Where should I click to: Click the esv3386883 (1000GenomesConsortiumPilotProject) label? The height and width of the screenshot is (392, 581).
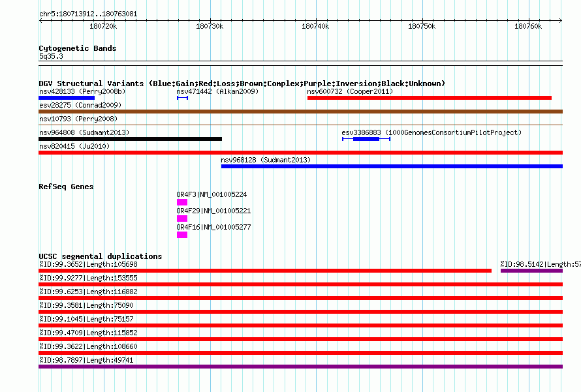[432, 132]
